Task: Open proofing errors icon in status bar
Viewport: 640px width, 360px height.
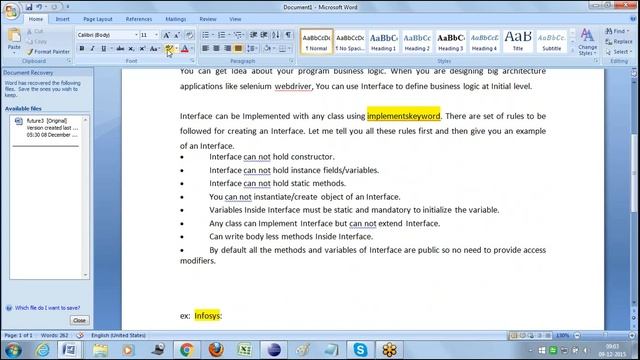Action: [80, 335]
